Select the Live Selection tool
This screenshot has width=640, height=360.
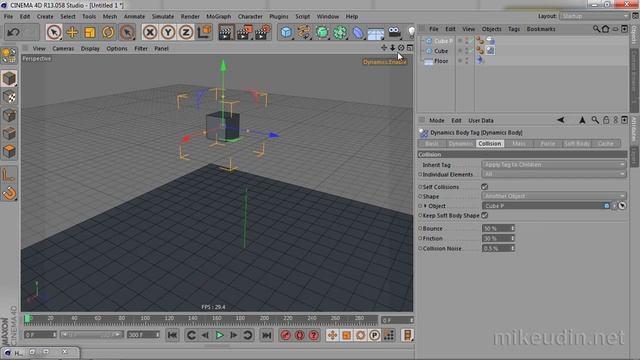tap(53, 32)
